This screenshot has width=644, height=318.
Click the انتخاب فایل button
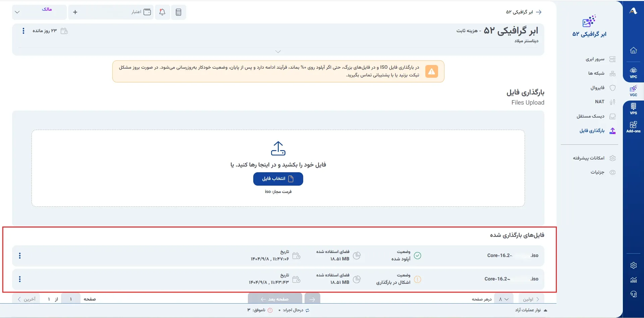(x=278, y=179)
